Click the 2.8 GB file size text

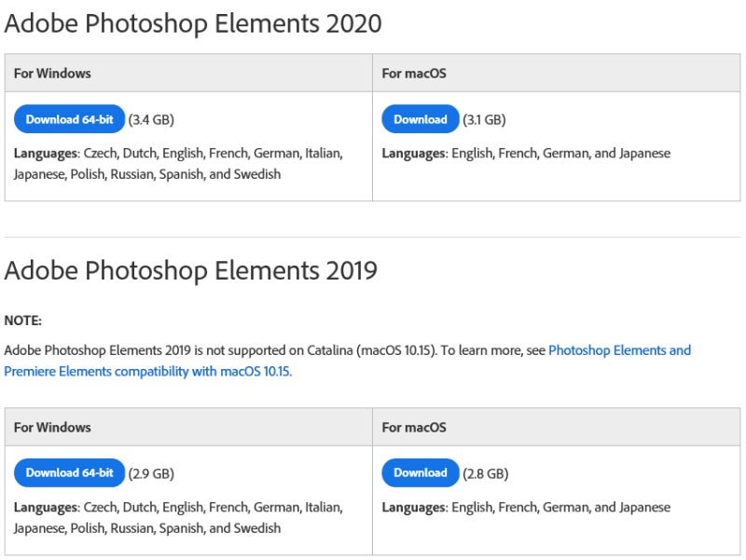tap(485, 473)
